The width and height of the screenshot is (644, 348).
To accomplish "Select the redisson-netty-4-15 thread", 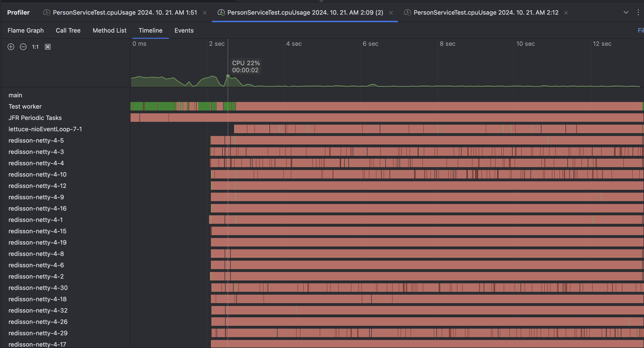I will [38, 231].
